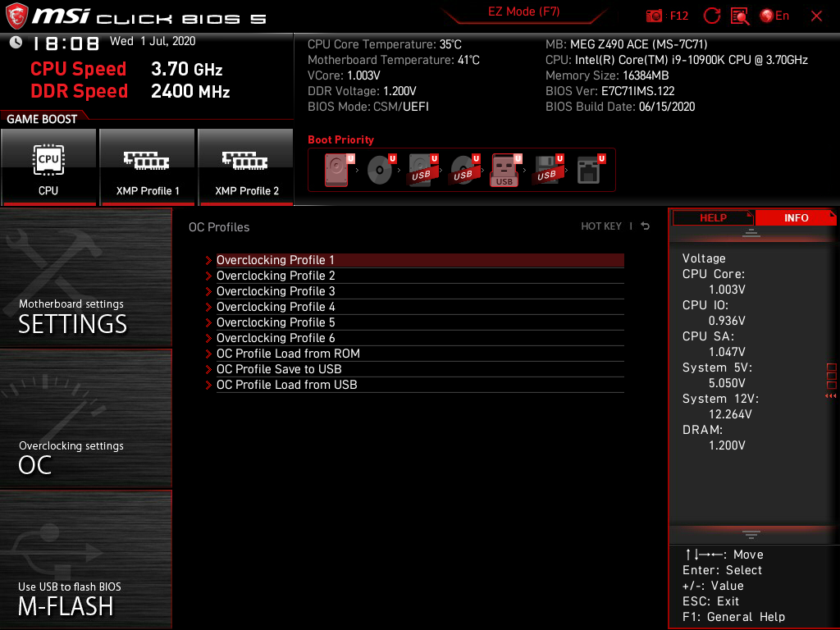Select the hard disk boot priority icon

coord(336,169)
